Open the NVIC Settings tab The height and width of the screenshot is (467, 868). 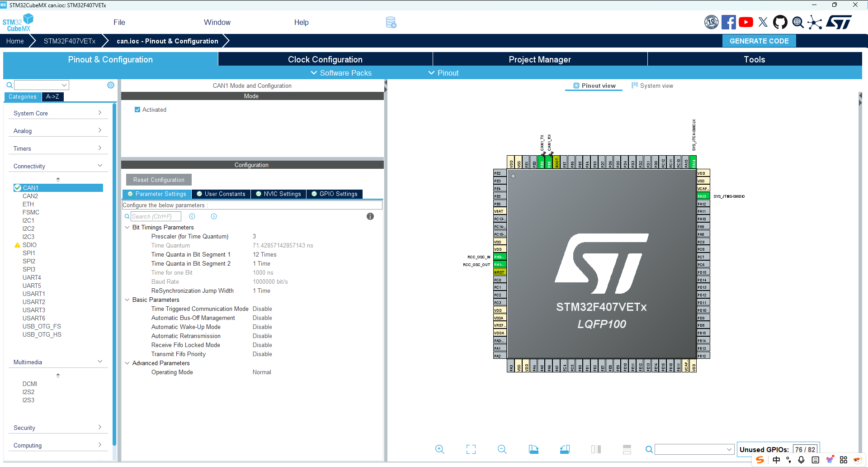(278, 194)
